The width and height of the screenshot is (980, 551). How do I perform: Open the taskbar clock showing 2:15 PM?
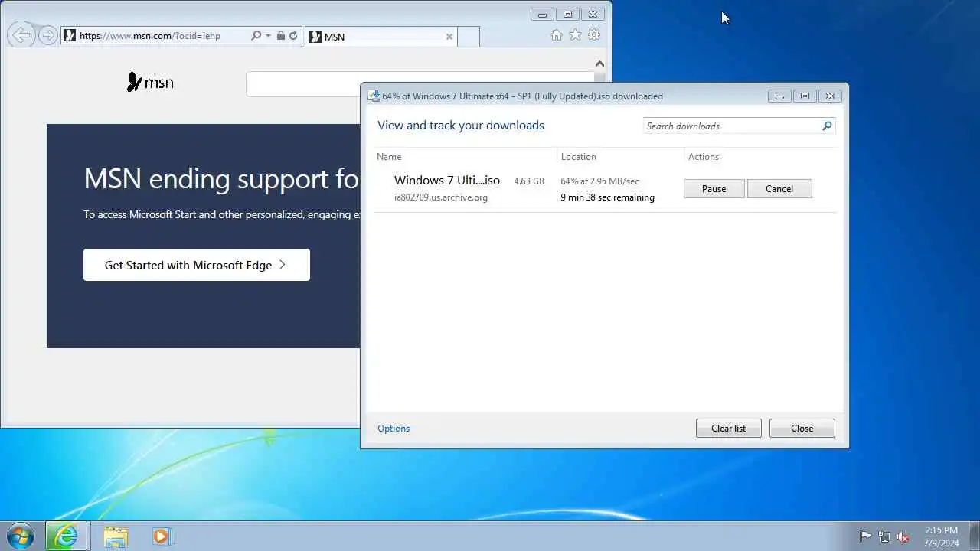pos(941,536)
